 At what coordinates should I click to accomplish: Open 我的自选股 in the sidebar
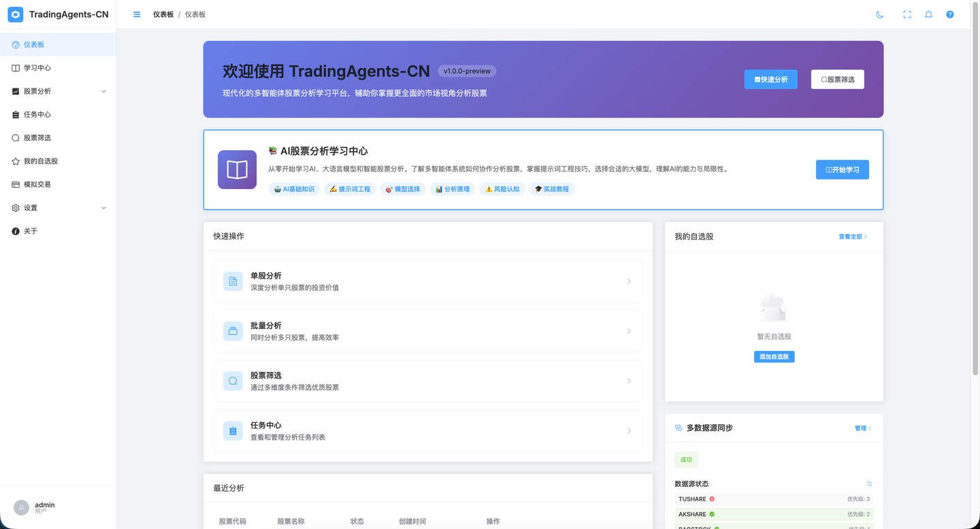click(58, 161)
